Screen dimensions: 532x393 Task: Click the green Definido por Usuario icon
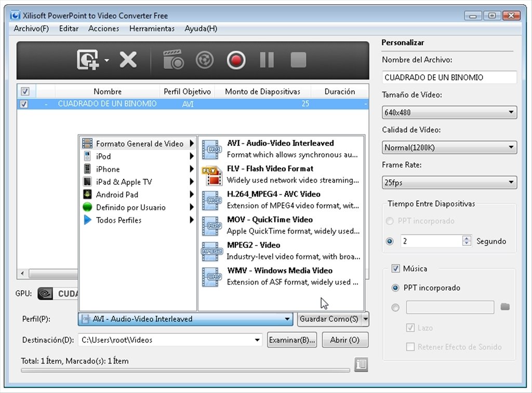[87, 207]
